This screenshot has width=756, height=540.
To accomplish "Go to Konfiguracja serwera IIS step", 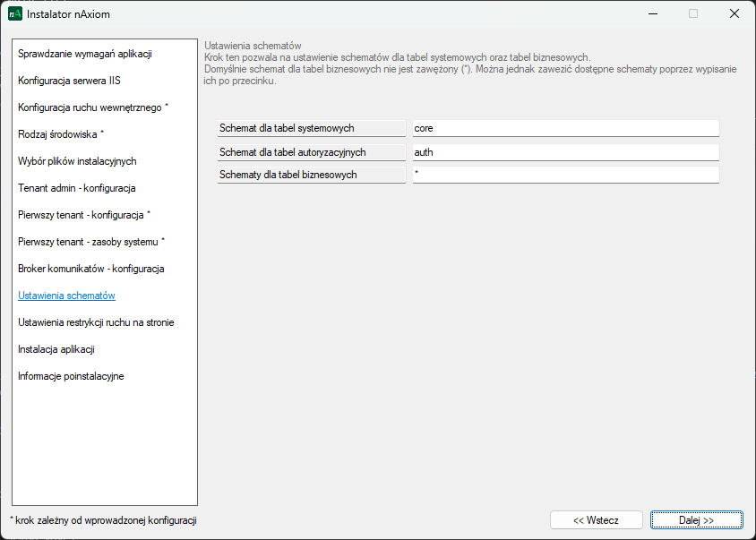I will (x=69, y=81).
